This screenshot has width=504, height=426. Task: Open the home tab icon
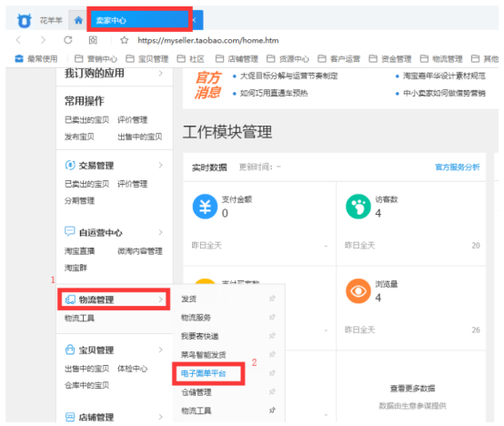[78, 21]
